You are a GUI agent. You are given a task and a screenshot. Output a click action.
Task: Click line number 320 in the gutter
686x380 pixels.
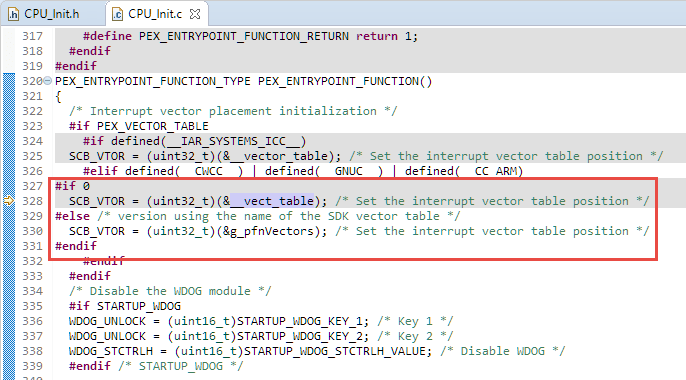[32, 81]
